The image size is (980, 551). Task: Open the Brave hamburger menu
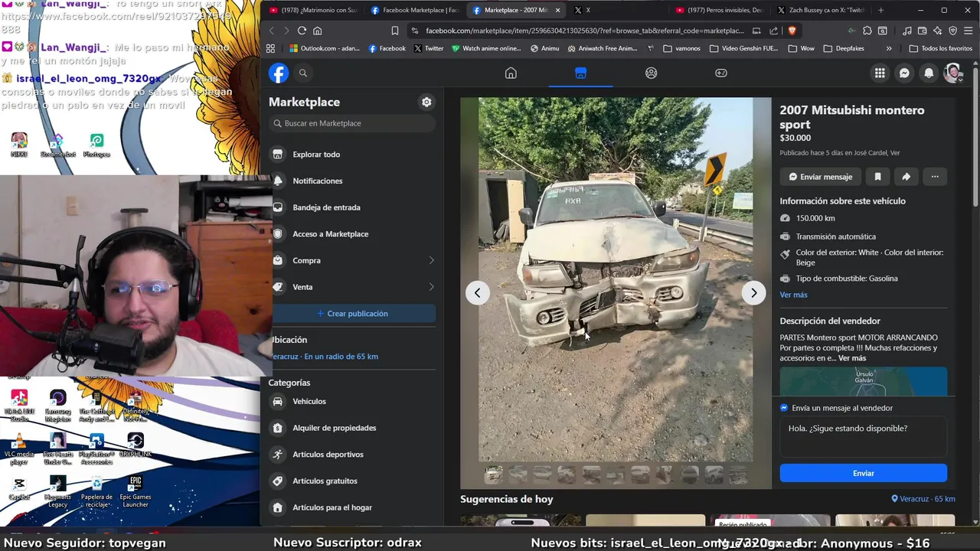point(968,31)
